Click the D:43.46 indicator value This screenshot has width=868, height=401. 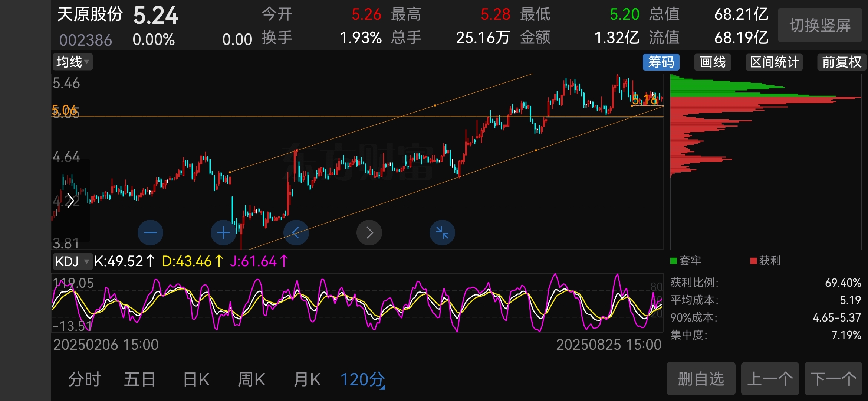coord(193,261)
